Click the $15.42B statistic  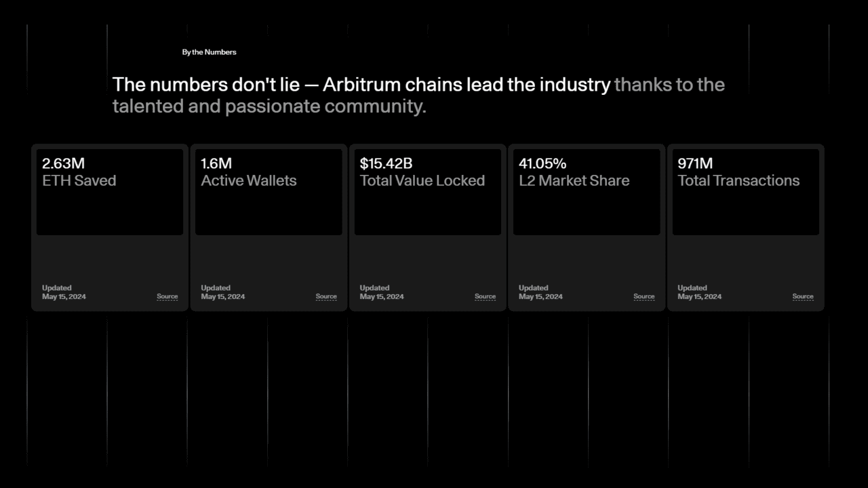[386, 163]
